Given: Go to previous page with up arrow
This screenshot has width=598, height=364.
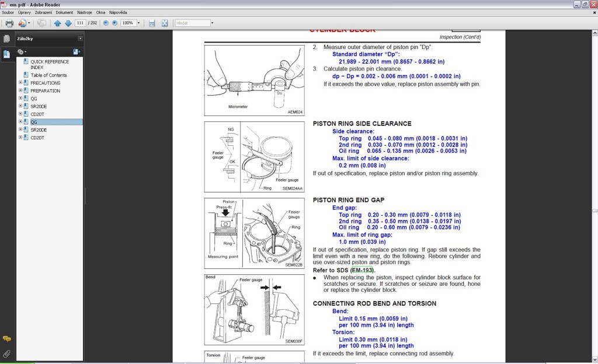Looking at the screenshot, I should point(57,23).
